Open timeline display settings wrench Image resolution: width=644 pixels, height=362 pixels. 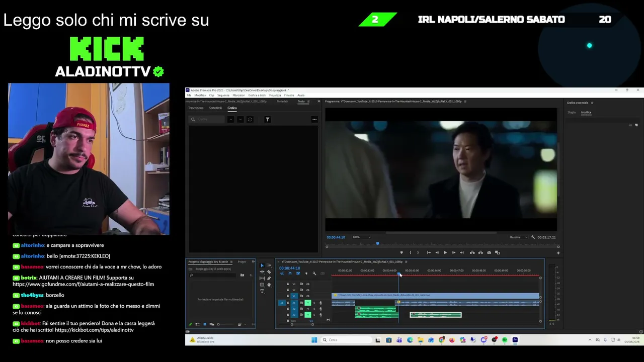(314, 274)
